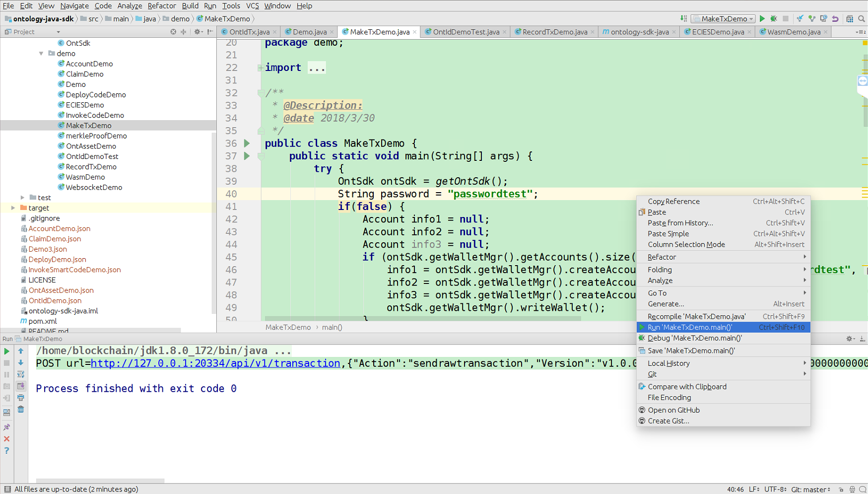Toggle Soft-Wrap in the Run console

[21, 374]
